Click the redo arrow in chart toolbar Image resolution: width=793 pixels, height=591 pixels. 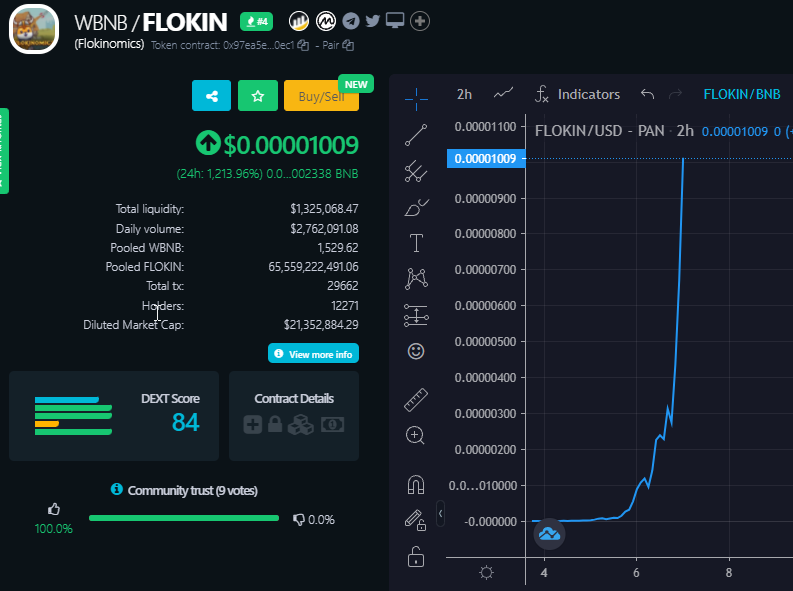(x=675, y=94)
